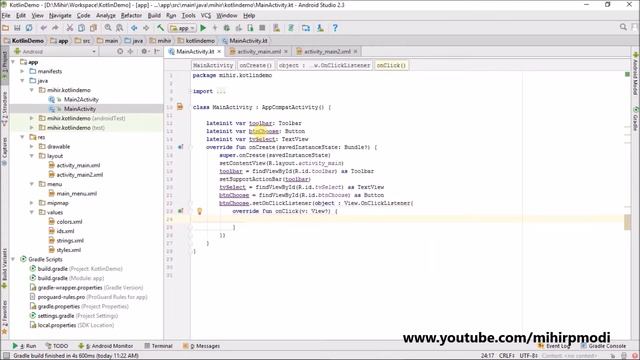Open the VCS menu
This screenshot has height=360, width=640.
[x=206, y=16]
